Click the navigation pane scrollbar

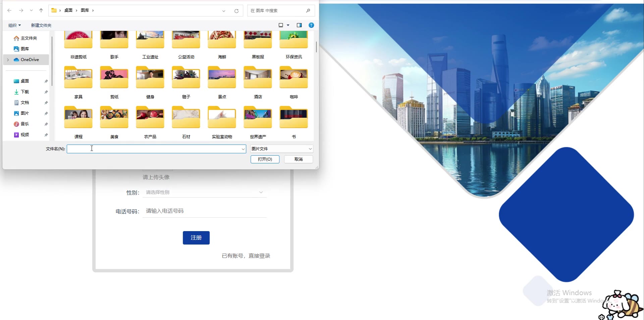(52, 60)
